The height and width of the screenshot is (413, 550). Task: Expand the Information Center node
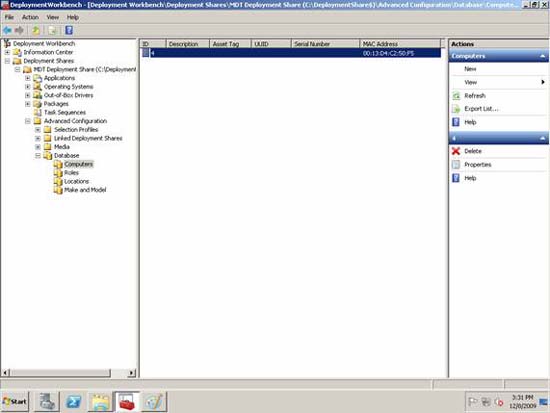(7, 52)
